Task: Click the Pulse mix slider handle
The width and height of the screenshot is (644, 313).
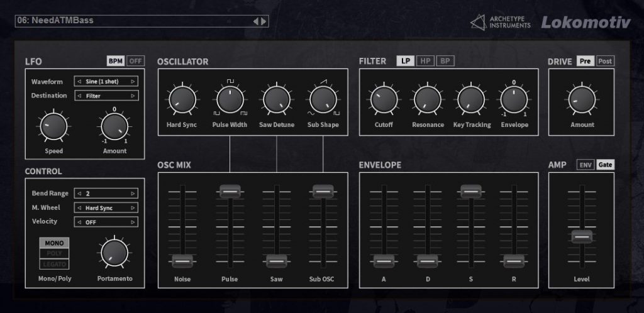Action: point(230,191)
